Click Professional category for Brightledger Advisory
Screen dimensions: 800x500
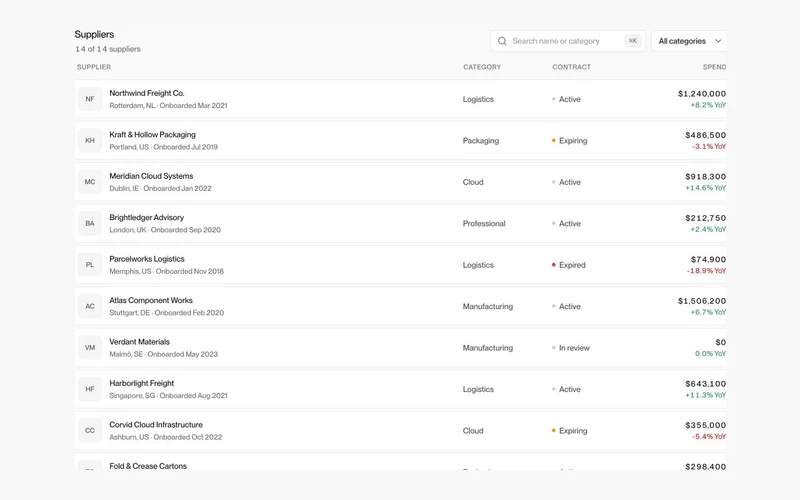coord(484,223)
